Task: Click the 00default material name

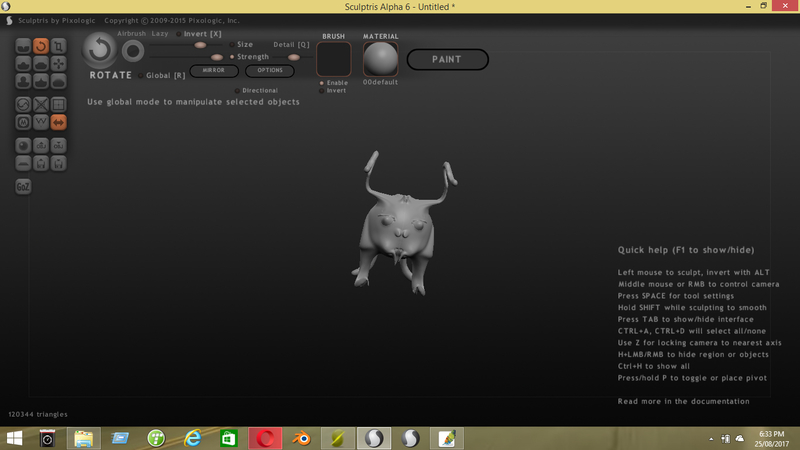Action: (381, 82)
